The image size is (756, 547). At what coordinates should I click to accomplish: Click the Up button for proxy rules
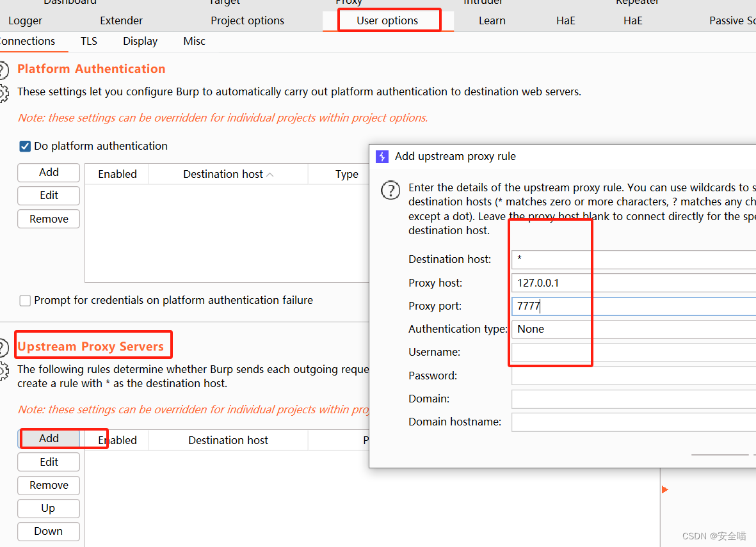49,509
